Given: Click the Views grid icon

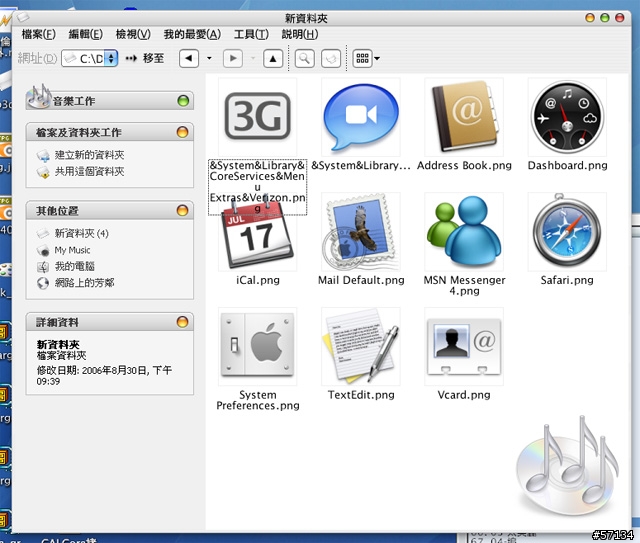Looking at the screenshot, I should pos(362,58).
